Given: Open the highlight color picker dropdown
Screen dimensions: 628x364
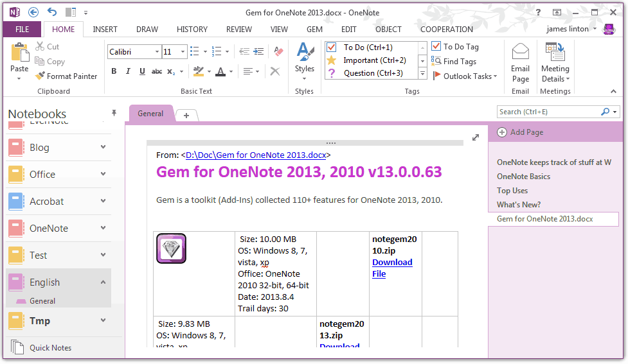Looking at the screenshot, I should (209, 72).
